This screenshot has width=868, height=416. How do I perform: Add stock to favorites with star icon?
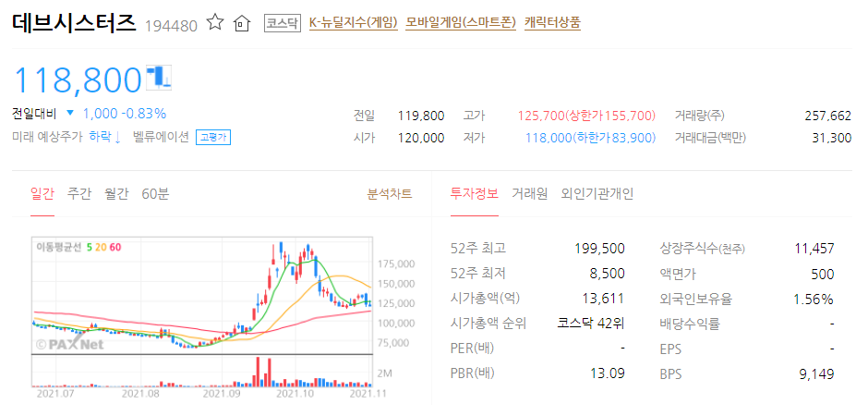point(215,23)
